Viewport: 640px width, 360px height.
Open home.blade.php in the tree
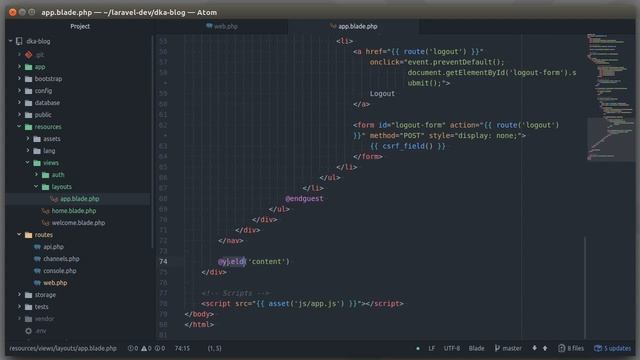click(x=74, y=211)
